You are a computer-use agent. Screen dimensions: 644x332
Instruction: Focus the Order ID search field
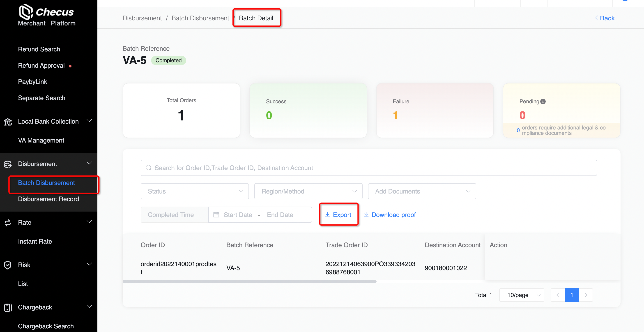(x=368, y=168)
